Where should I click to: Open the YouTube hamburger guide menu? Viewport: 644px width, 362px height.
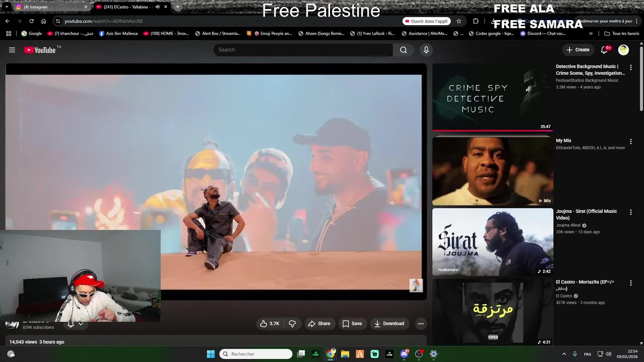click(12, 50)
